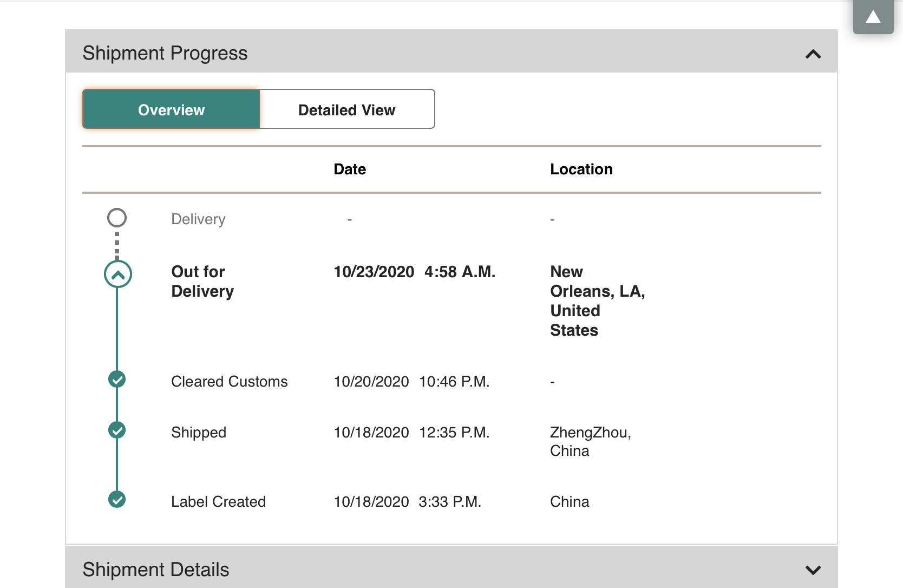Collapse the Out for Delivery step chevron
Viewport: 903px width, 588px height.
pos(117,275)
